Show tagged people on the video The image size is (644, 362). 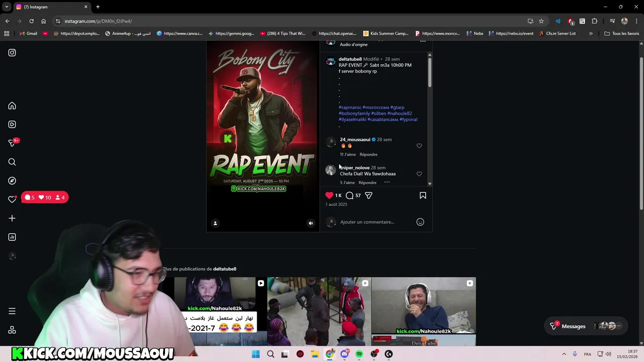215,223
